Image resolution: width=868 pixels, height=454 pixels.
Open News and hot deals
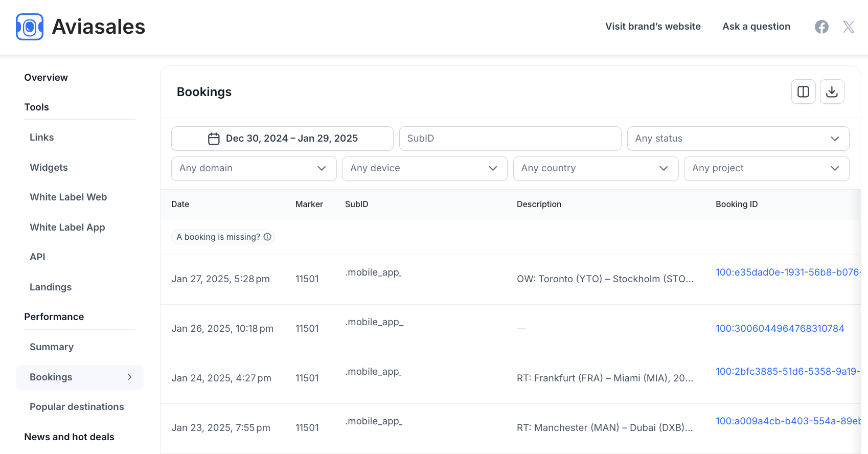pos(69,437)
